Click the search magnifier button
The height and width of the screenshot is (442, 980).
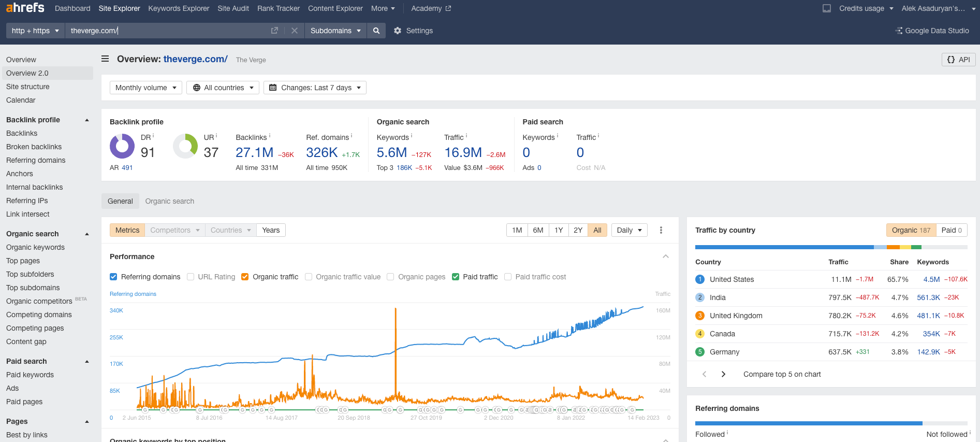[x=376, y=31]
